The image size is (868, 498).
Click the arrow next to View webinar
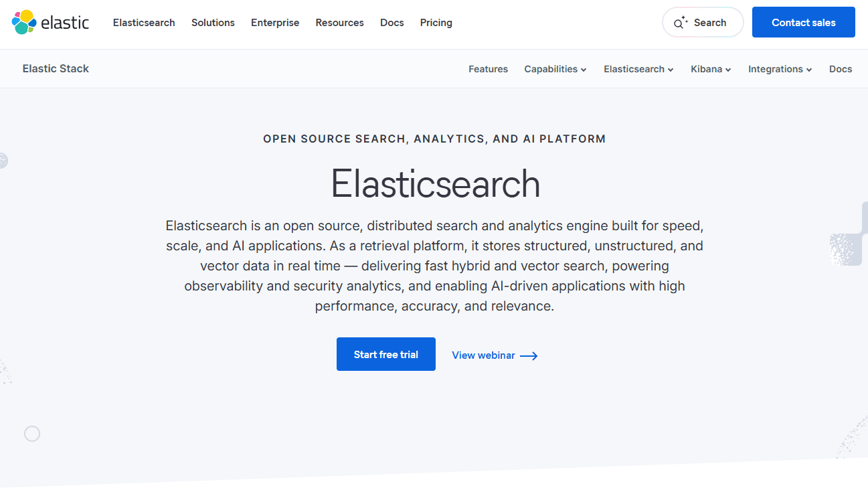coord(529,355)
